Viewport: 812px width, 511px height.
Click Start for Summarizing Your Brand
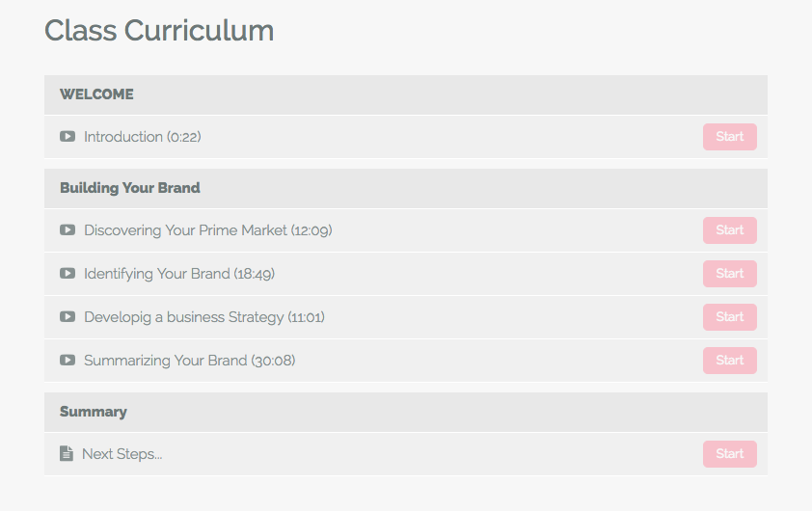pos(730,361)
